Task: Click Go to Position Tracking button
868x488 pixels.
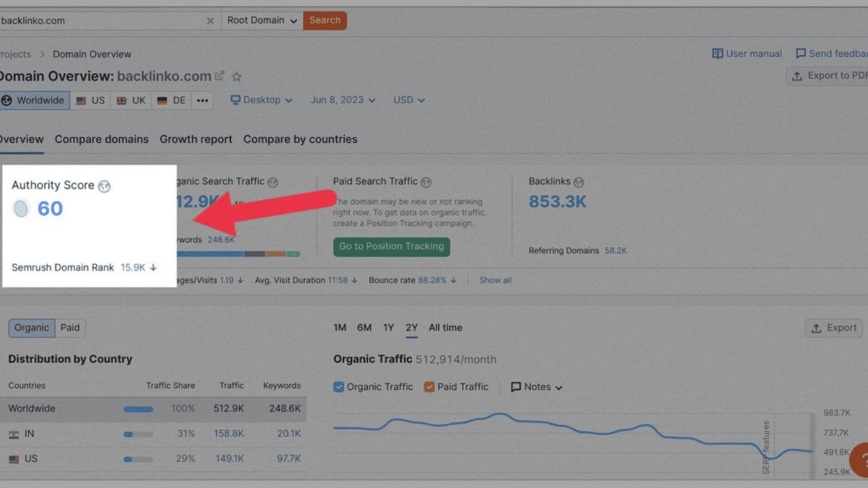Action: [x=391, y=247]
